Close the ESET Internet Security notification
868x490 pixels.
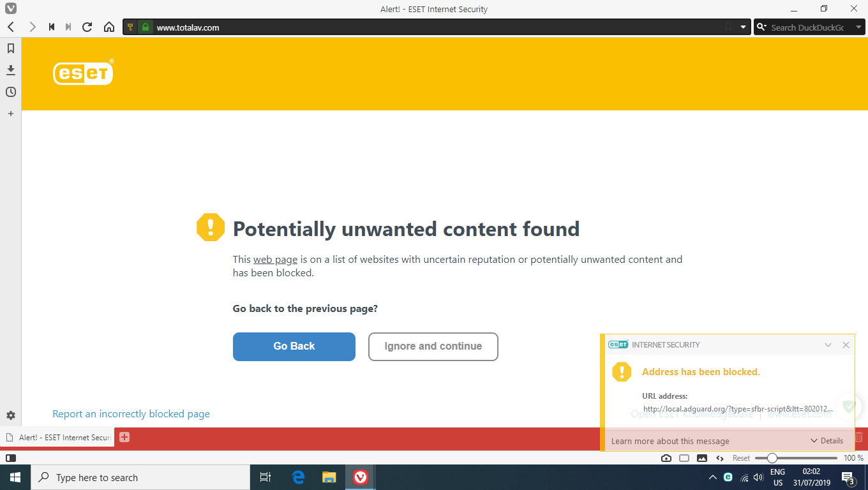coord(846,345)
